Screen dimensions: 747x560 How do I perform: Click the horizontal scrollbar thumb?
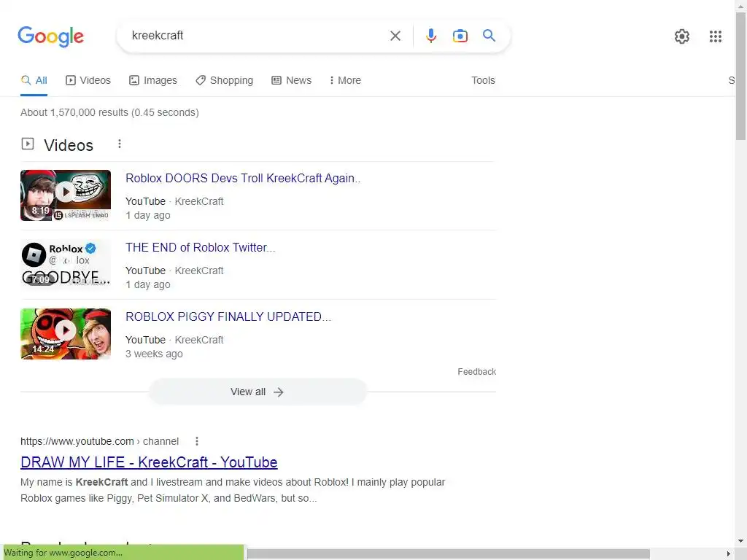pos(449,554)
